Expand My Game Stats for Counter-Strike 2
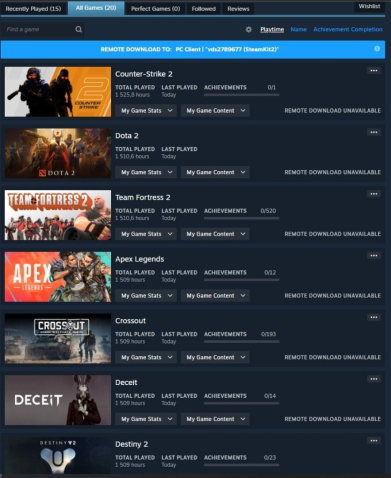The height and width of the screenshot is (478, 391). click(x=146, y=111)
